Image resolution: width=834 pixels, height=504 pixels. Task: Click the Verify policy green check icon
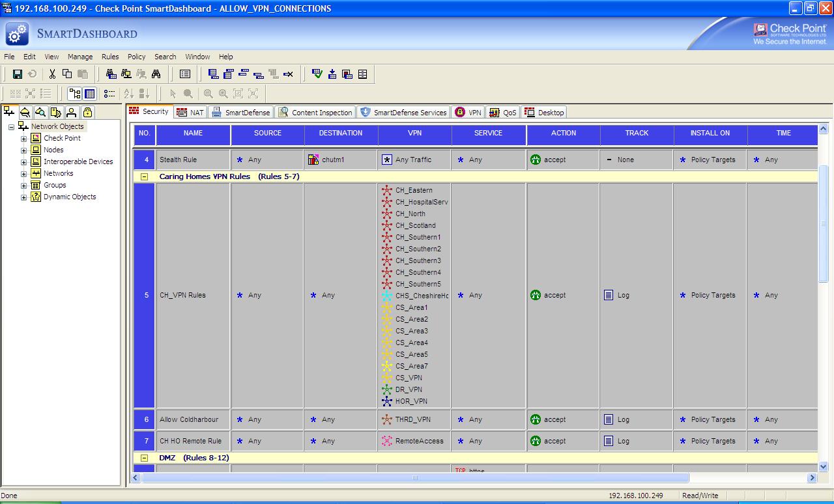[317, 74]
